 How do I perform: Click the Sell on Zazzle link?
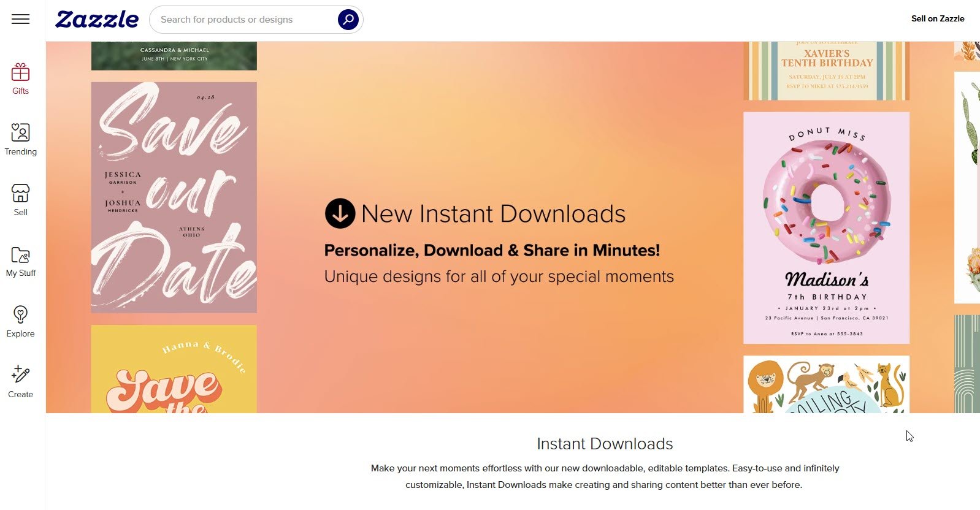[937, 18]
